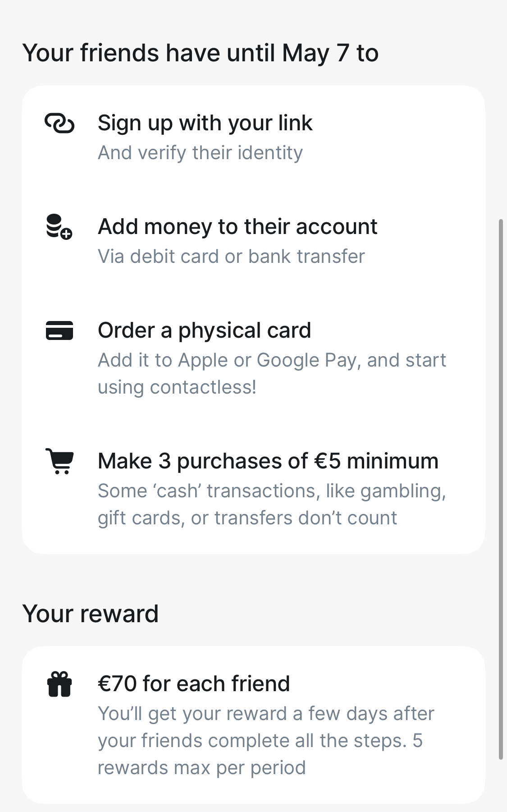This screenshot has height=812, width=507.
Task: Click 'Via debit card or bank transfer' text
Action: coord(231,257)
